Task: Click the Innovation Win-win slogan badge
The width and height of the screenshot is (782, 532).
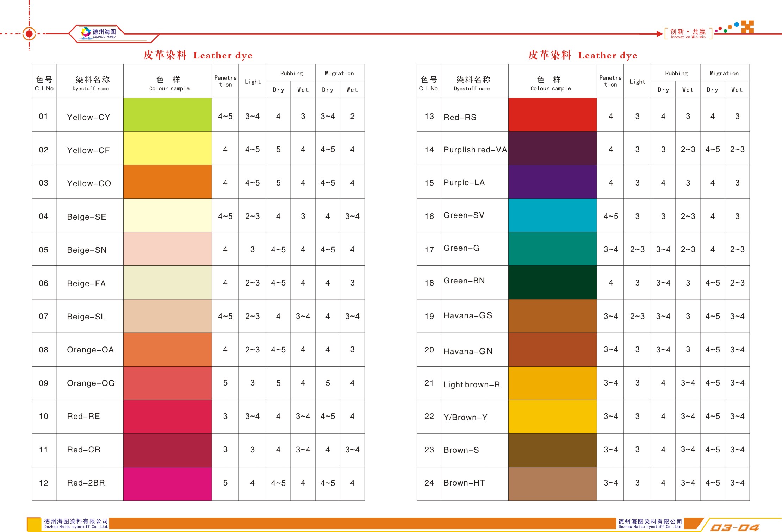Action: click(688, 33)
